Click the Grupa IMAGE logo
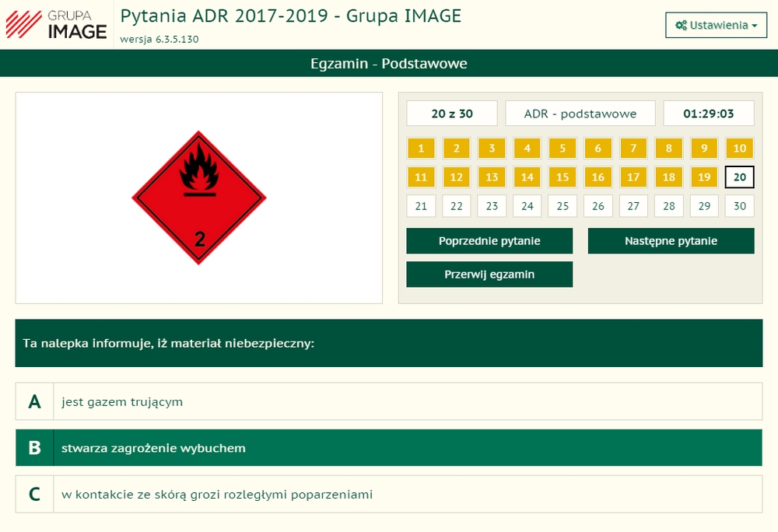This screenshot has height=532, width=778. (56, 24)
